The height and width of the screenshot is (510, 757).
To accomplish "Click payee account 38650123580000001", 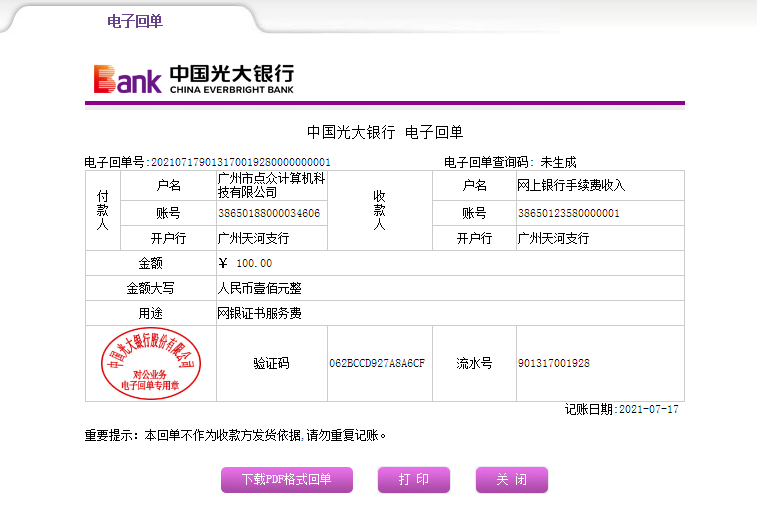I will (569, 213).
